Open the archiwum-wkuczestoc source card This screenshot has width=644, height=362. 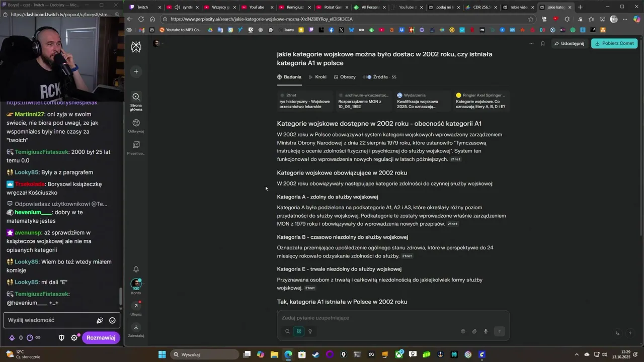(x=364, y=101)
